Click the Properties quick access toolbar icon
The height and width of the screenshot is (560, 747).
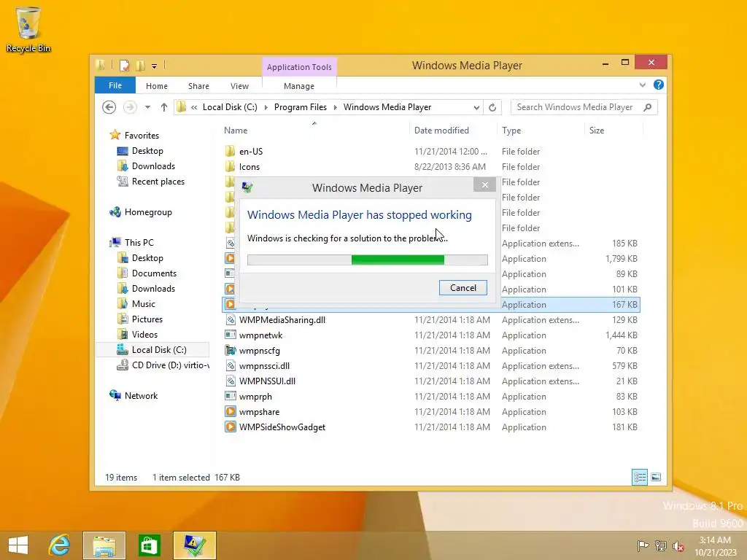[124, 66]
